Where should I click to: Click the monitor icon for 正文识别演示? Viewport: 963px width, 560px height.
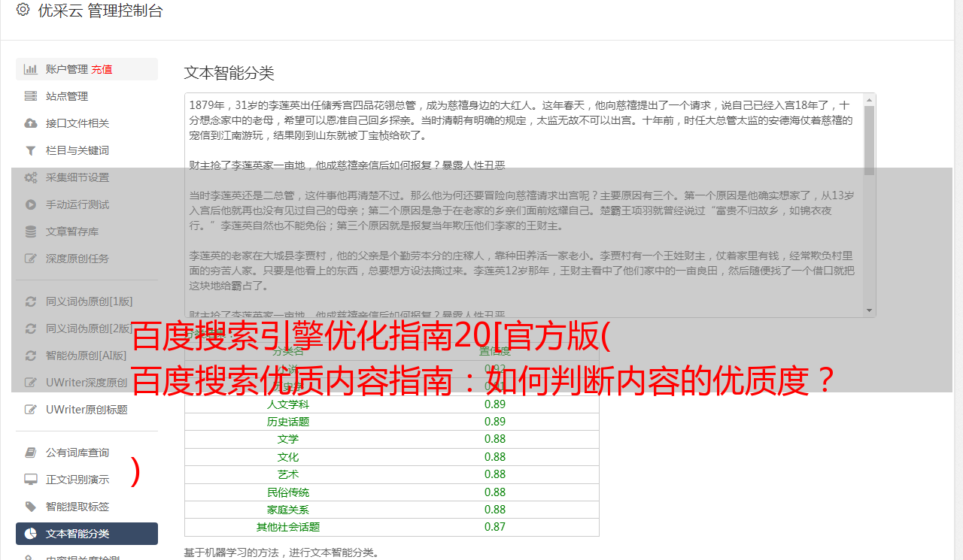pos(31,480)
